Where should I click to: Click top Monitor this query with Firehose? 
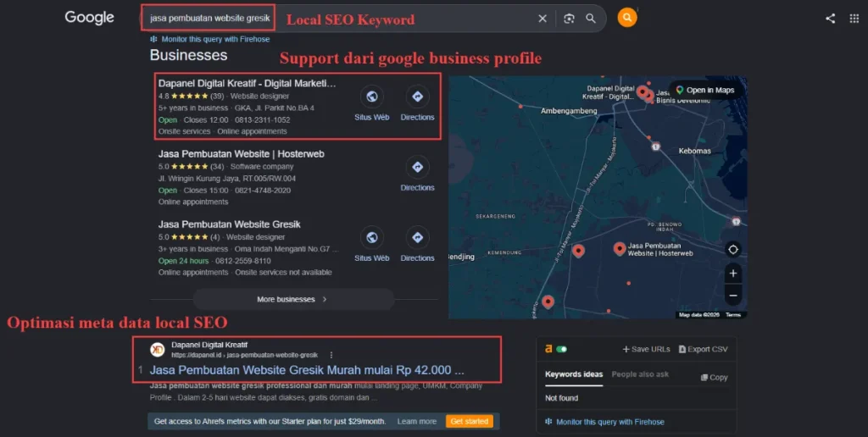pos(210,39)
